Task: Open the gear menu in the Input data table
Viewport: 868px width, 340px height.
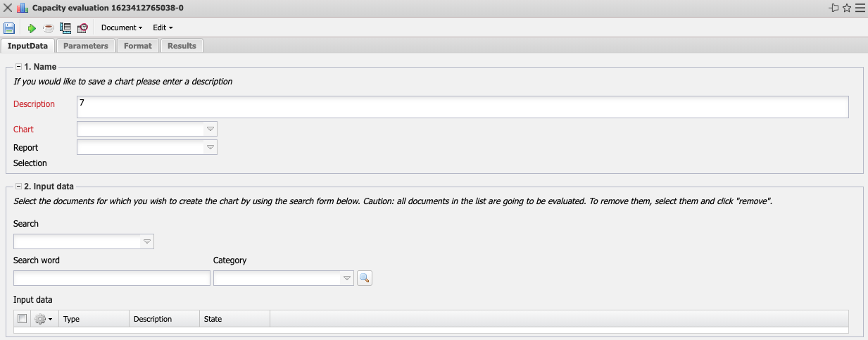Action: click(x=43, y=319)
